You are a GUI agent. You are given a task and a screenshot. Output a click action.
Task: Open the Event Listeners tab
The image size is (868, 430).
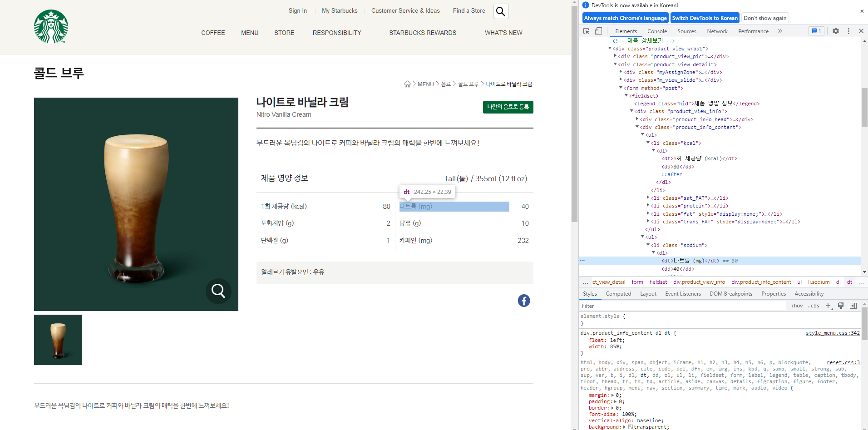pyautogui.click(x=683, y=294)
